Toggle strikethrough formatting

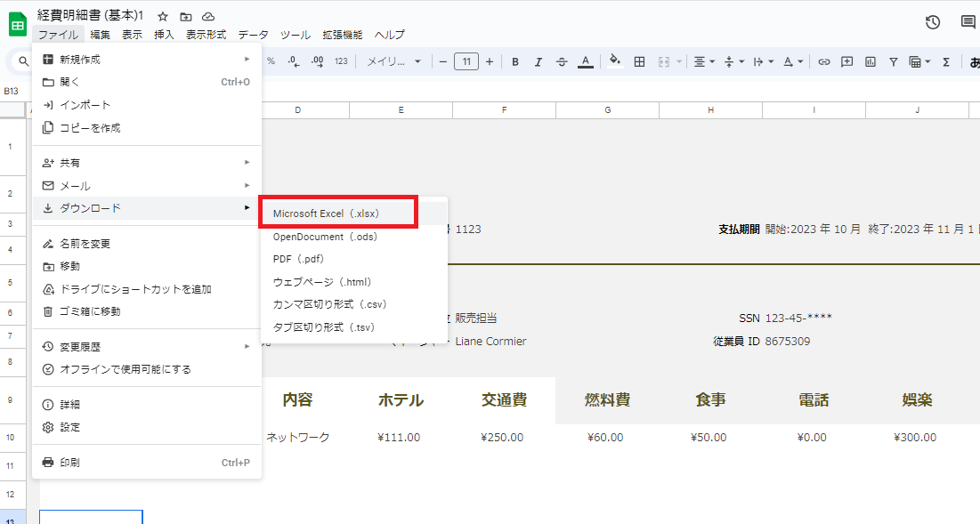point(562,61)
